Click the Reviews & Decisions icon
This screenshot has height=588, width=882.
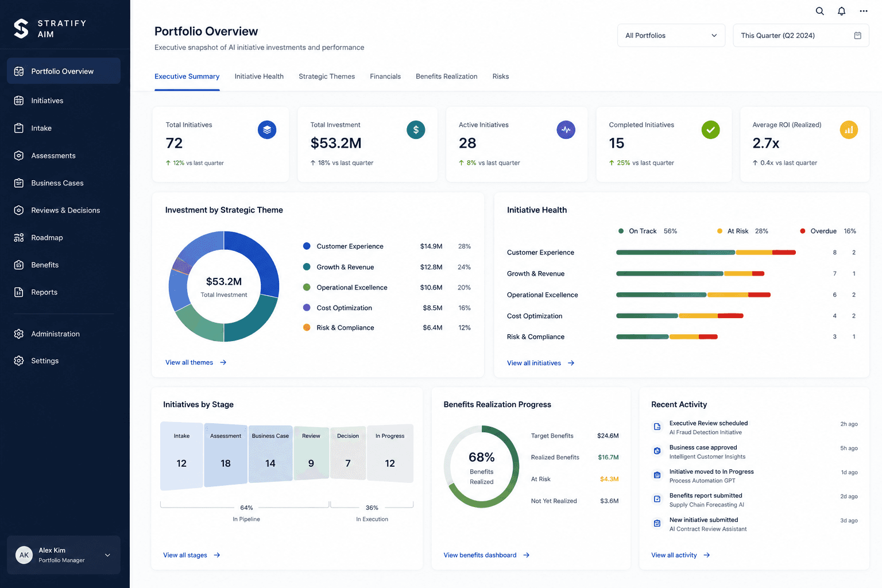point(19,210)
